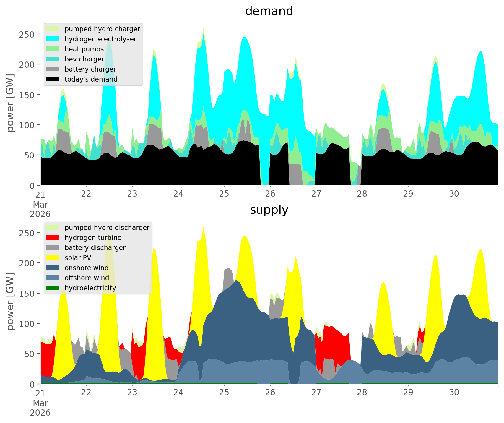504x423 pixels.
Task: Click the 'supply' chart title
Action: click(269, 210)
